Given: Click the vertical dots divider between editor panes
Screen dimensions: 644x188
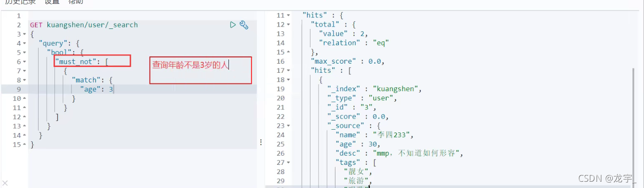Looking at the screenshot, I should click(x=261, y=142).
